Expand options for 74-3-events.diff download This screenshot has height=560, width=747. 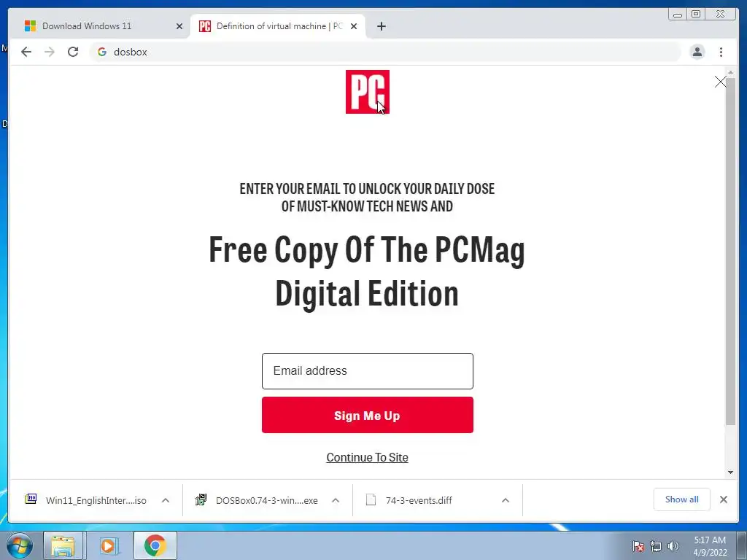pos(506,500)
